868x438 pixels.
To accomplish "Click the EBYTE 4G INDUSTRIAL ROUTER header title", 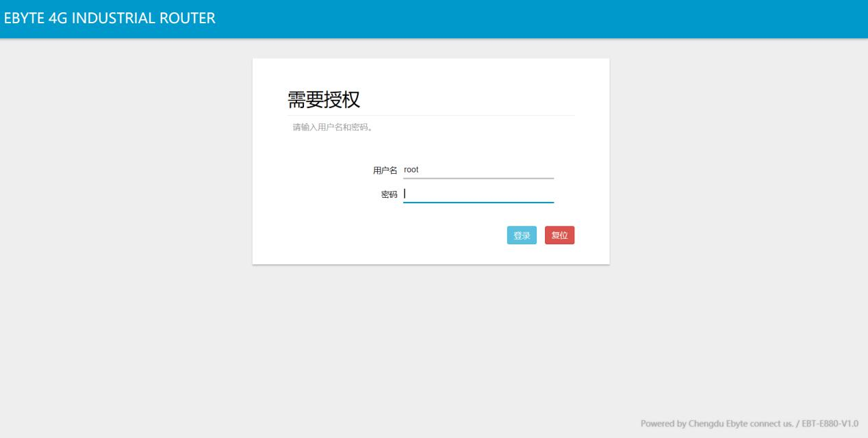I will click(110, 18).
